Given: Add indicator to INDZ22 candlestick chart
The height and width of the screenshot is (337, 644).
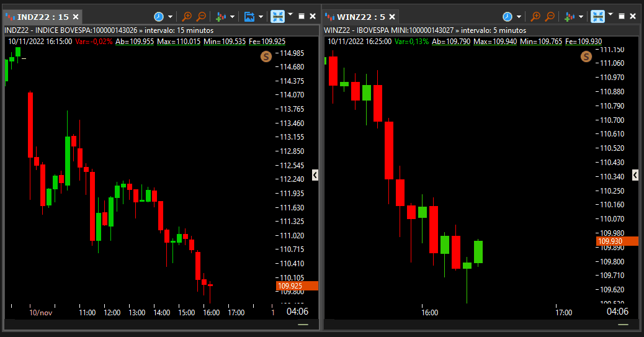Looking at the screenshot, I should pyautogui.click(x=221, y=16).
